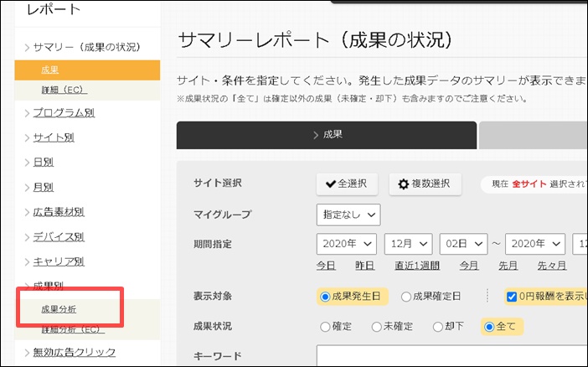This screenshot has height=367, width=588.
Task: Choose the 未確定 status radio button
Action: [x=378, y=326]
